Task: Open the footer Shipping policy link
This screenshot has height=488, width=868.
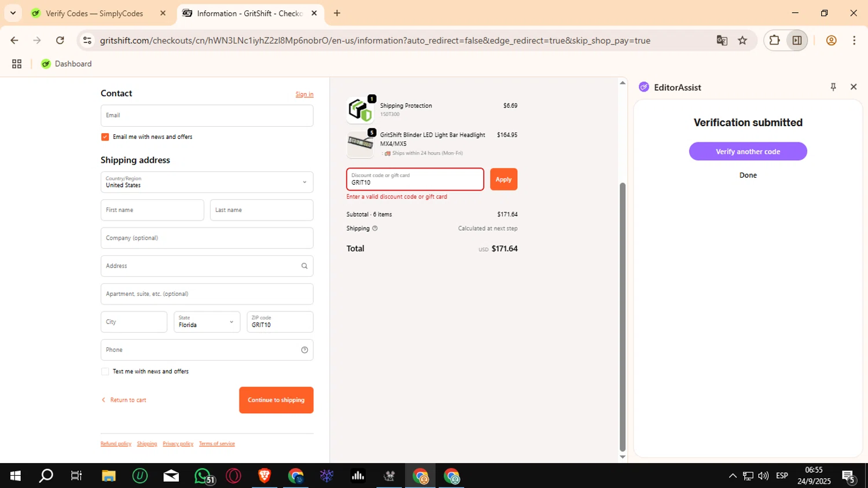Action: point(147,444)
